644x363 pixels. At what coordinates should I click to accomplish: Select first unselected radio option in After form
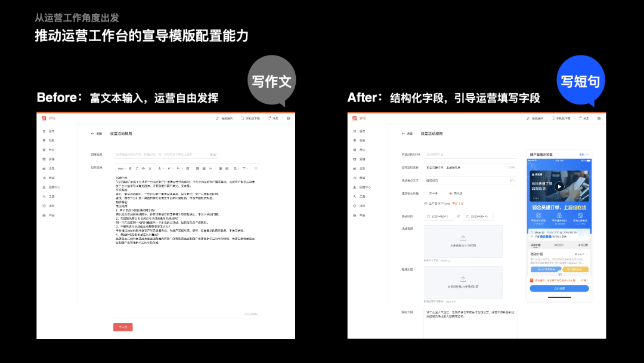pyautogui.click(x=426, y=193)
